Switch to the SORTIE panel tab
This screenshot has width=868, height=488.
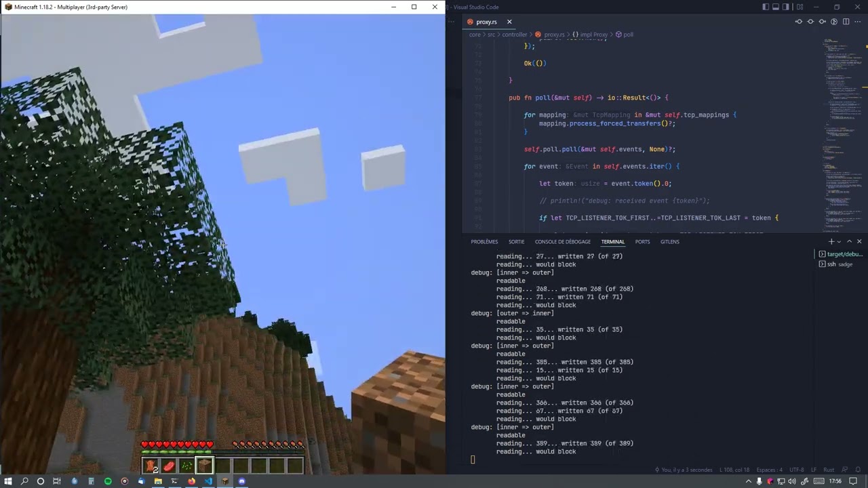517,242
